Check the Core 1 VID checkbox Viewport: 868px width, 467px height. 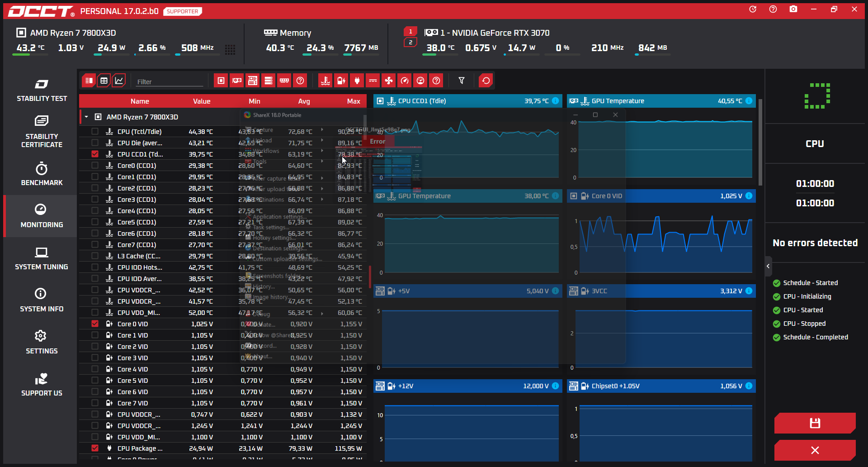click(x=95, y=335)
